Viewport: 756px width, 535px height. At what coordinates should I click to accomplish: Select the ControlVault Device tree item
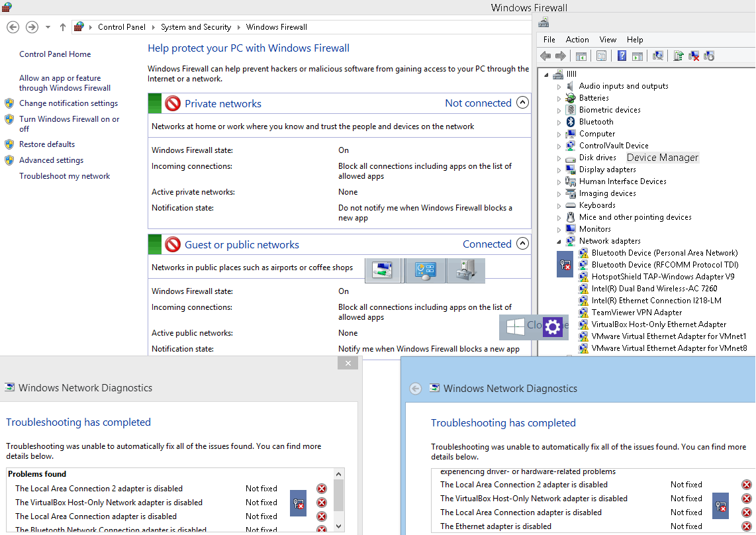613,146
